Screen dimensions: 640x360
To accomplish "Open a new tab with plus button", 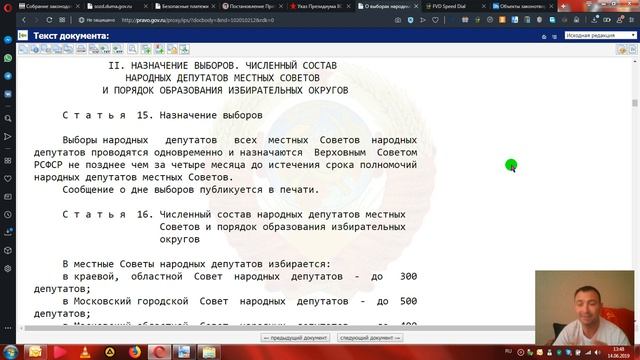I will point(564,6).
